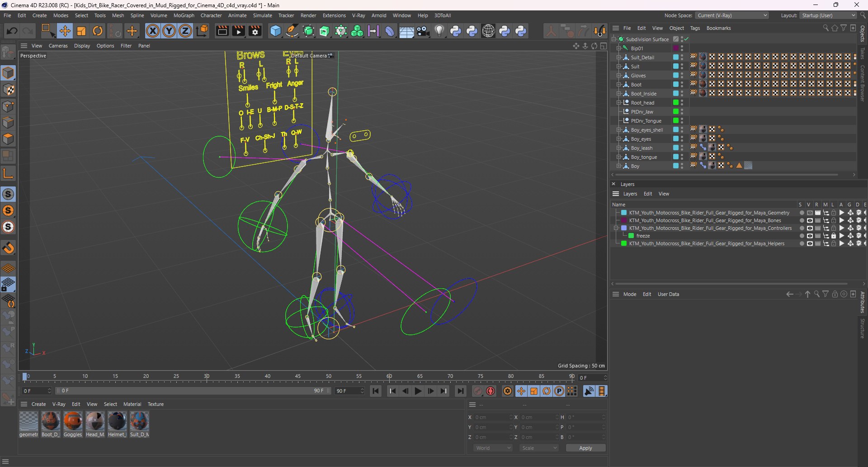Click the lock icon in Attributes panel

tap(835, 294)
